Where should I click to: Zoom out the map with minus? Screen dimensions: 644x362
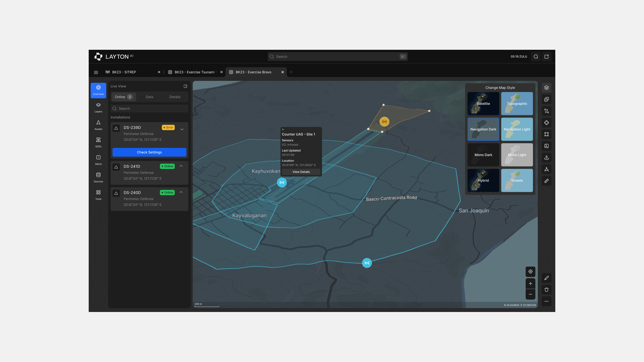(x=530, y=294)
